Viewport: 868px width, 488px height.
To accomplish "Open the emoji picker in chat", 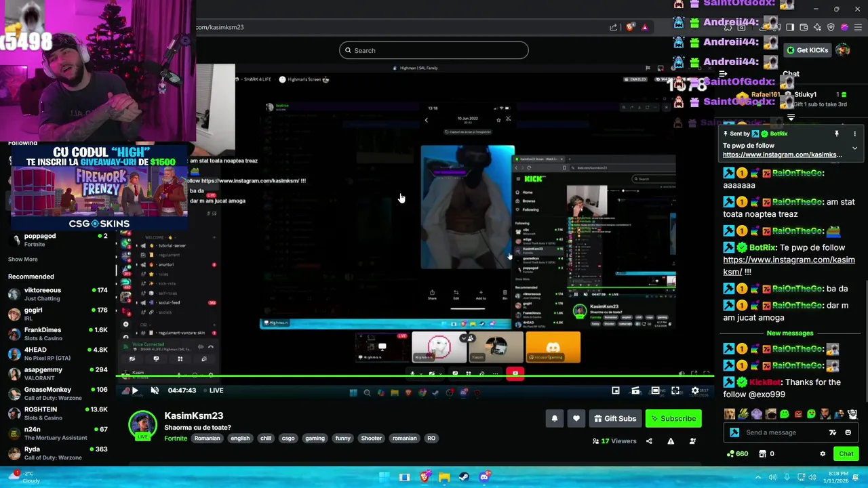I will (848, 432).
